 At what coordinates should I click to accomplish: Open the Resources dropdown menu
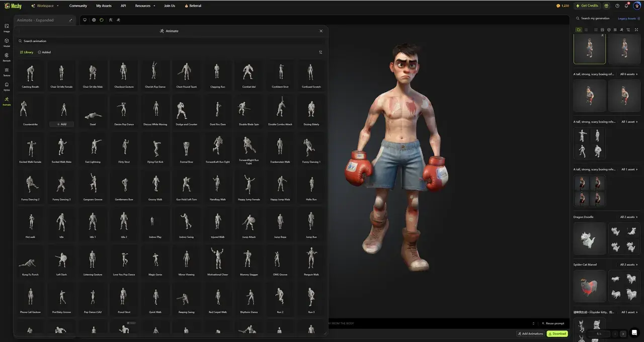[144, 6]
